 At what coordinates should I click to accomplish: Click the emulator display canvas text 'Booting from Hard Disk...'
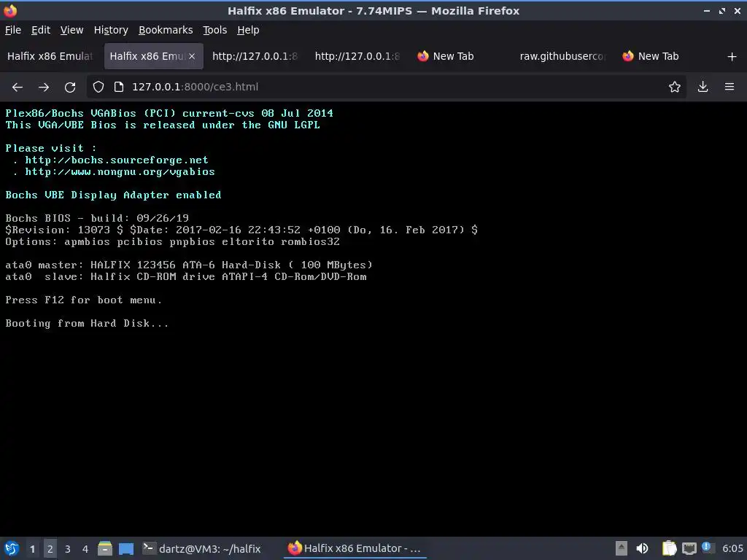[87, 323]
